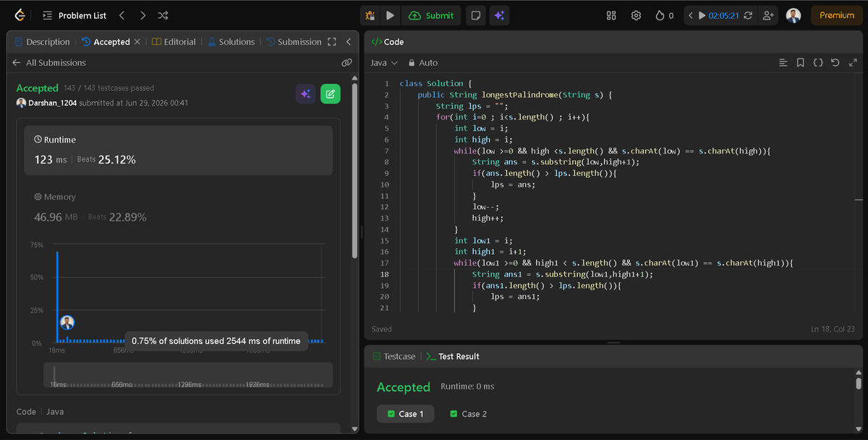Click the green edit solution button
The height and width of the screenshot is (440, 868).
pyautogui.click(x=331, y=93)
